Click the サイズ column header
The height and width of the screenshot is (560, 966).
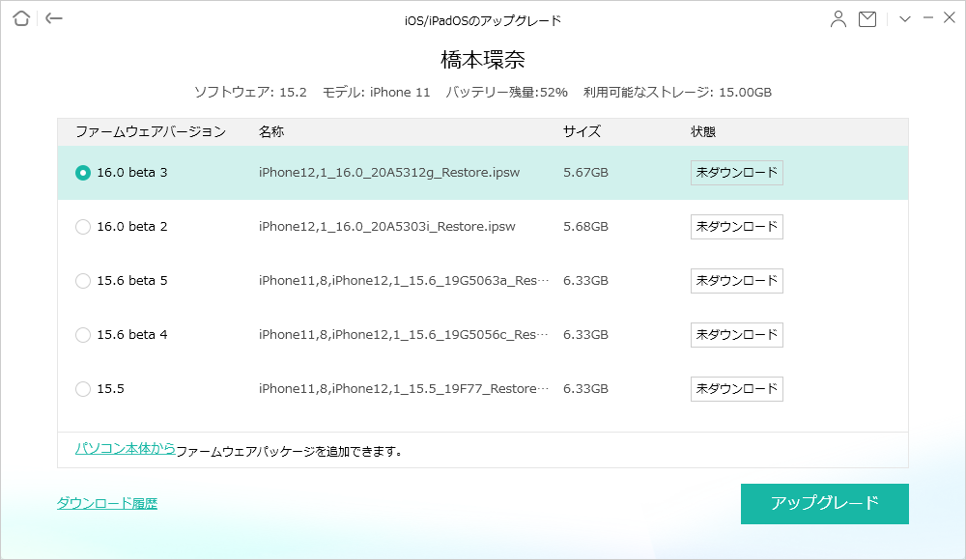tap(582, 132)
